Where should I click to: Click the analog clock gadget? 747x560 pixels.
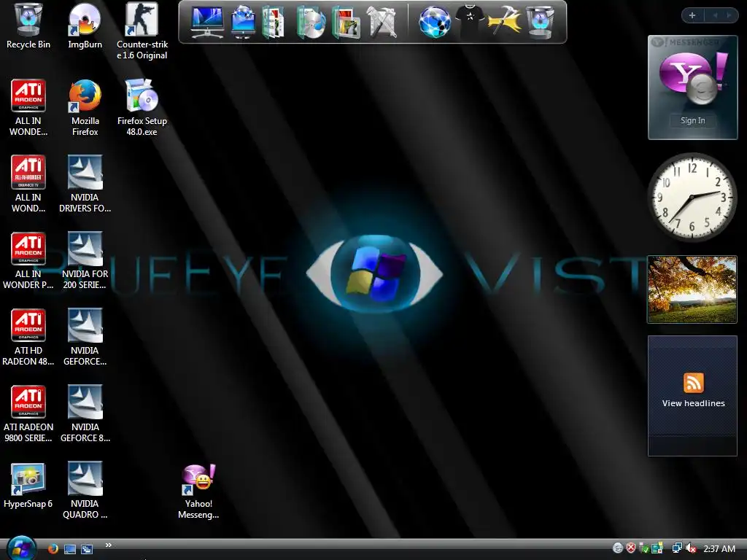(692, 197)
